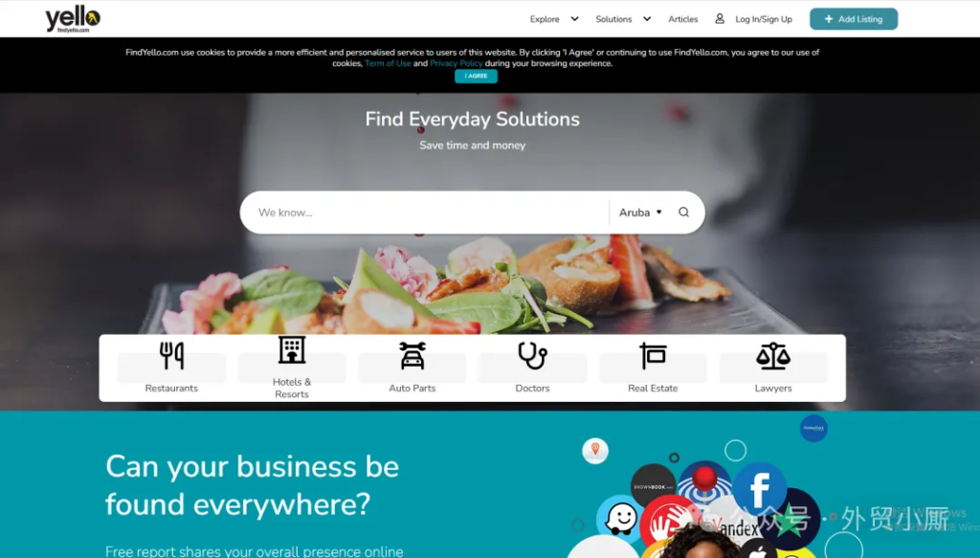Viewport: 980px width, 558px height.
Task: Click the magnifying glass search icon
Action: click(683, 212)
